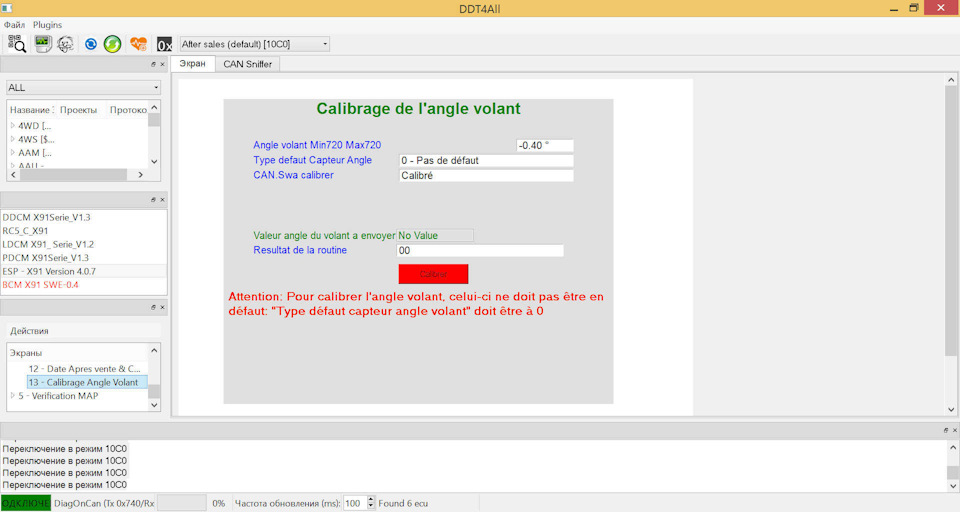960x512 pixels.
Task: Expand the 4WS tree entry
Action: tap(12, 139)
